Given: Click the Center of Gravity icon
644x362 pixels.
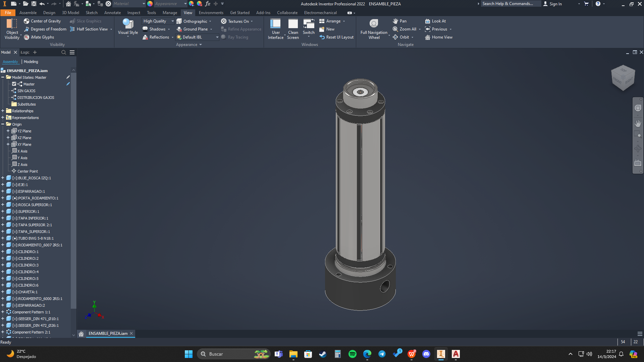Looking at the screenshot, I should 26,21.
